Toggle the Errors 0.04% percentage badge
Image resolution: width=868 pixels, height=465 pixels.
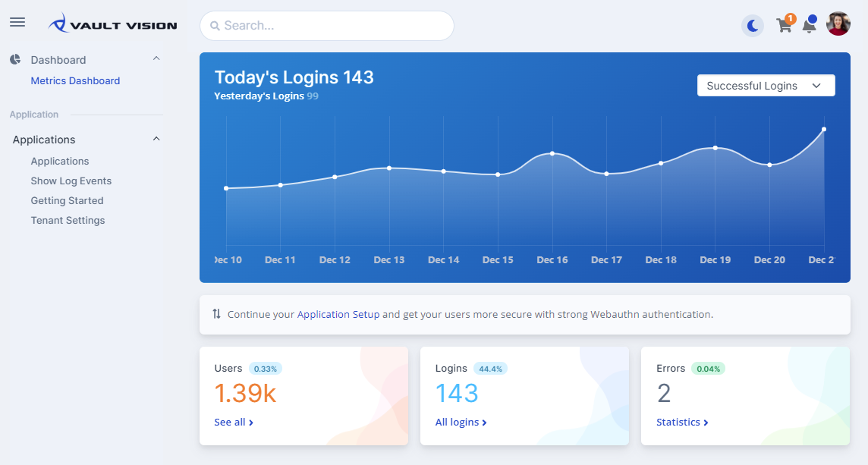coord(706,367)
